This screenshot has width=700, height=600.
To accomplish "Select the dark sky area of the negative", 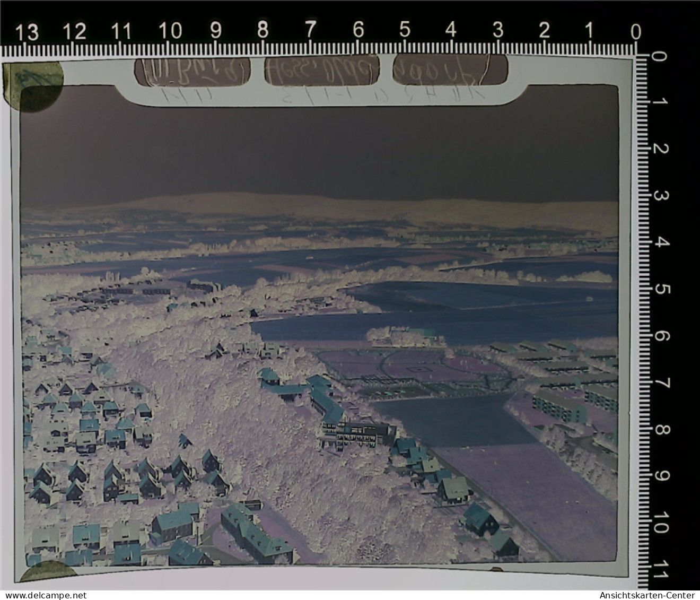I will click(x=318, y=143).
